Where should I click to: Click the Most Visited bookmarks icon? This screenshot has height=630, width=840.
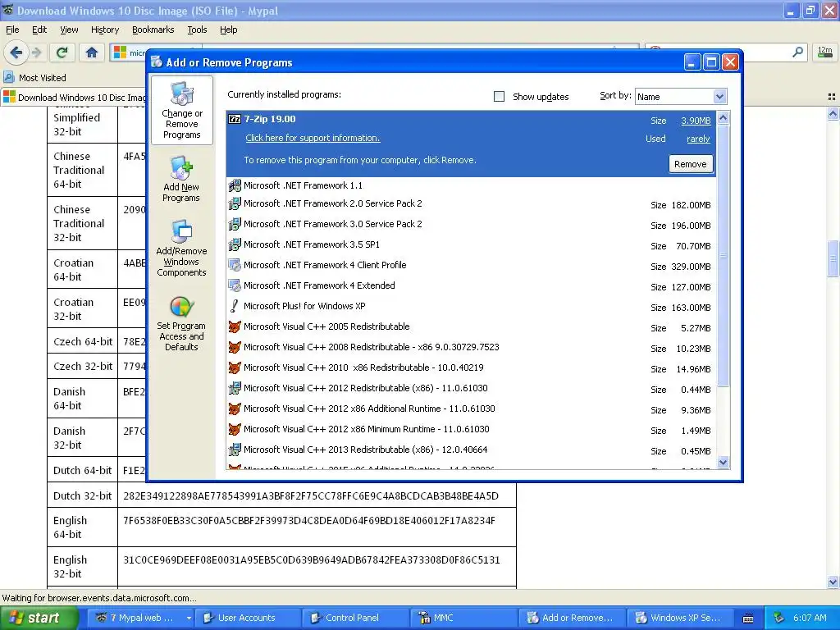click(x=8, y=77)
